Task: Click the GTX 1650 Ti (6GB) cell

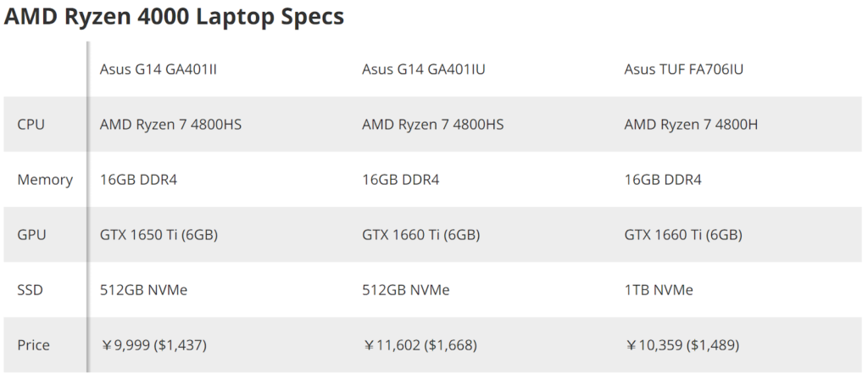Action: point(159,235)
